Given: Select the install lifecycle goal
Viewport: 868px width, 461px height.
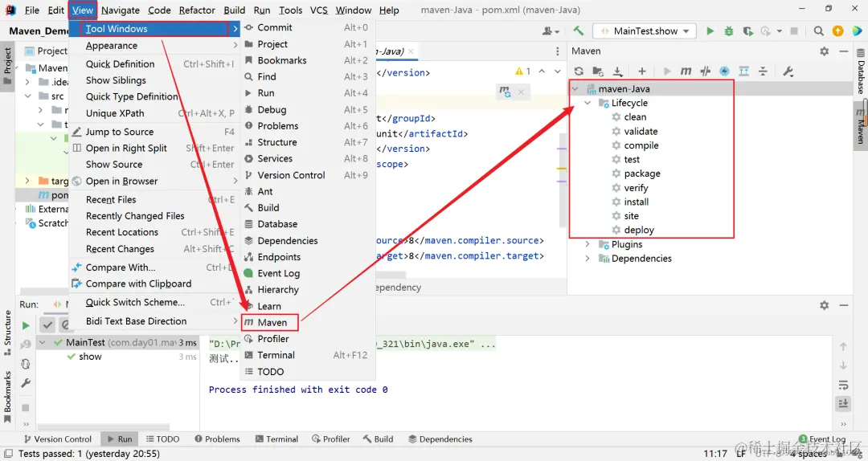Looking at the screenshot, I should pyautogui.click(x=636, y=202).
